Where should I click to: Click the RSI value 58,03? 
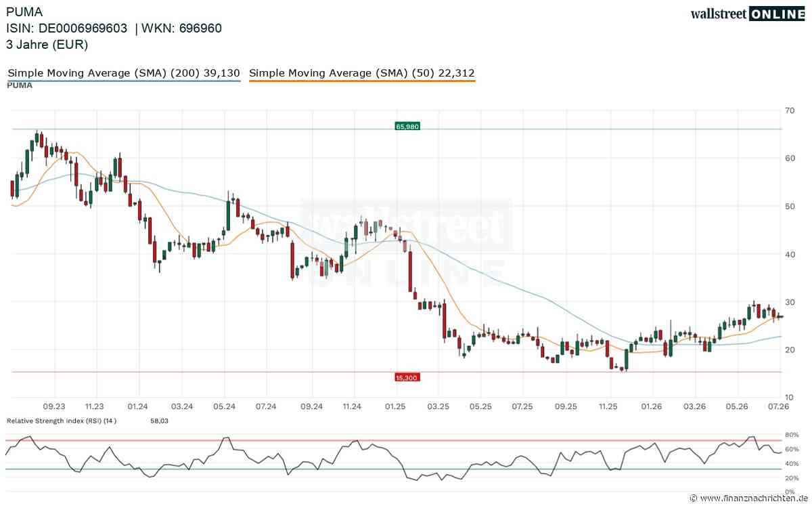pos(159,421)
